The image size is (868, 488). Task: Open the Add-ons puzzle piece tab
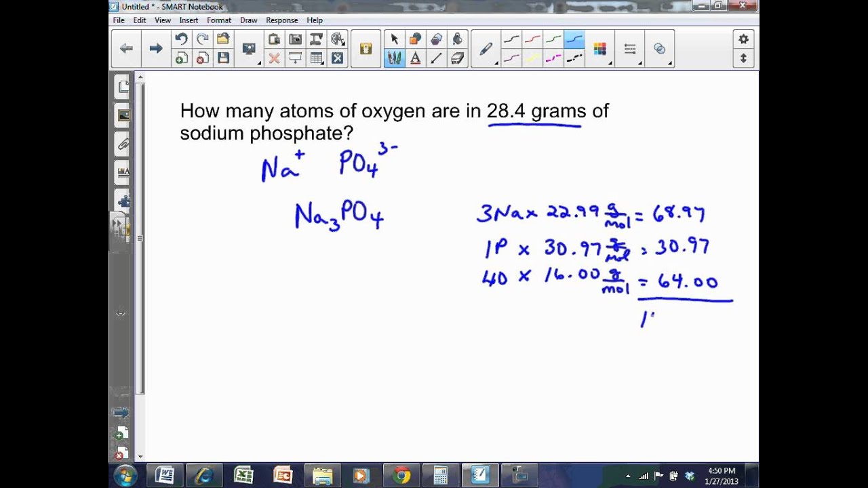point(123,201)
